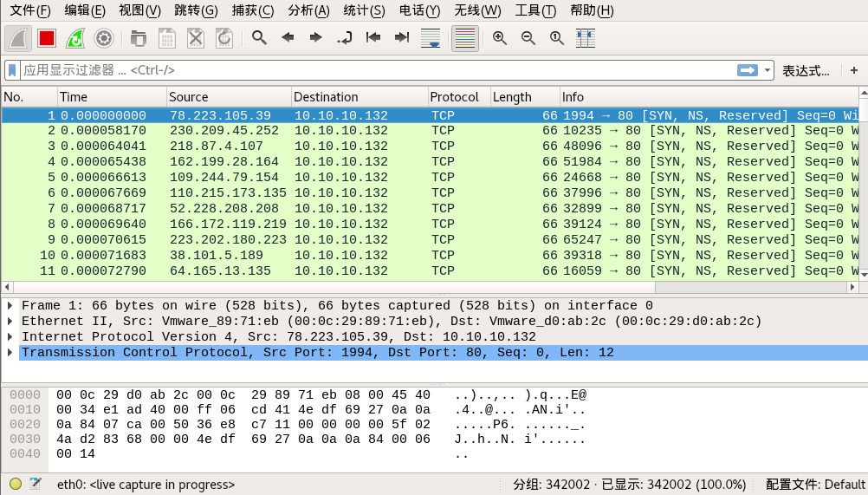
Task: Select packet from 218.87.4.107
Action: pos(431,147)
